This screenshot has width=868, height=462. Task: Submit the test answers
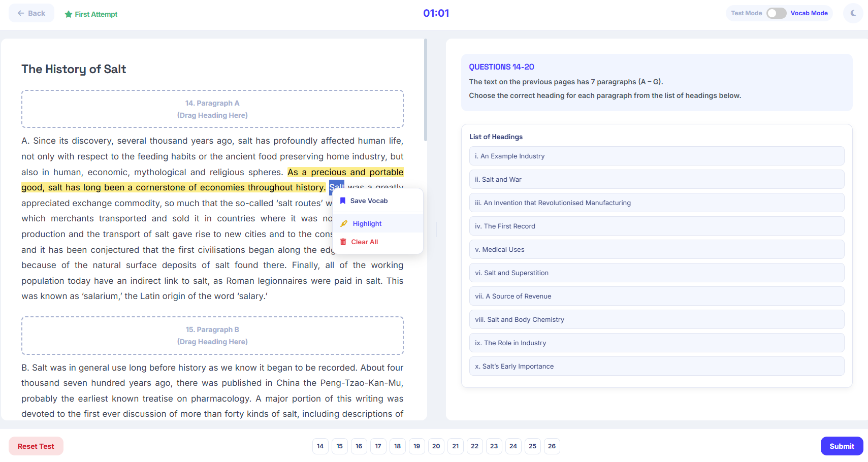click(841, 446)
